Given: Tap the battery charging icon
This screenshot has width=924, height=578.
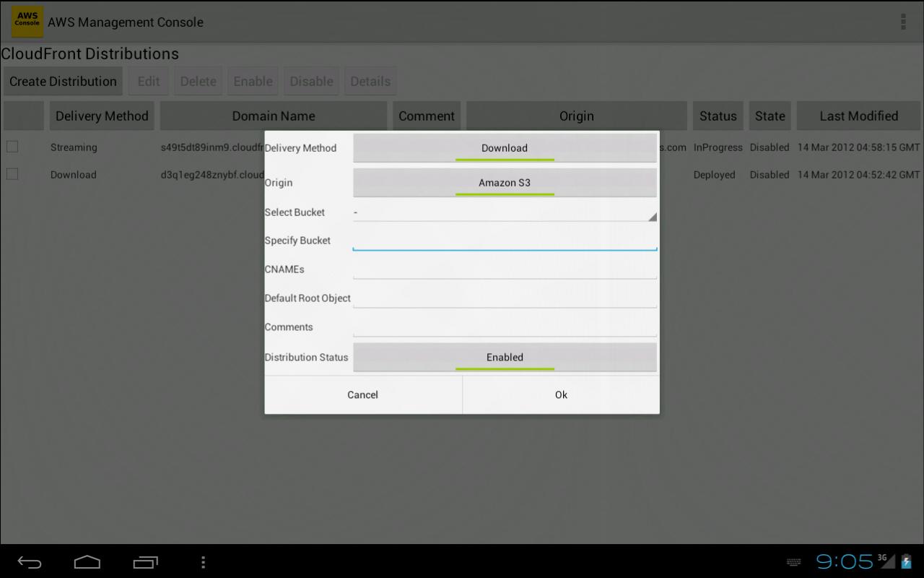Looking at the screenshot, I should click(906, 561).
